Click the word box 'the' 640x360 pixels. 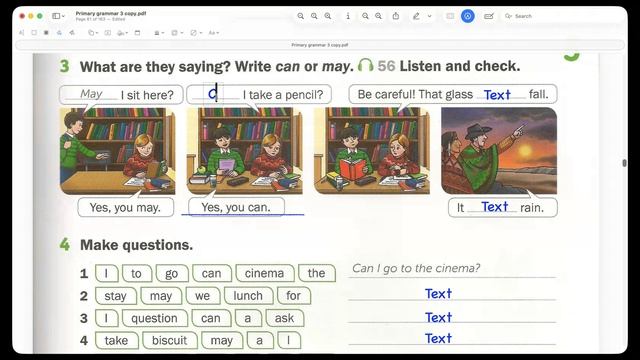(x=316, y=273)
